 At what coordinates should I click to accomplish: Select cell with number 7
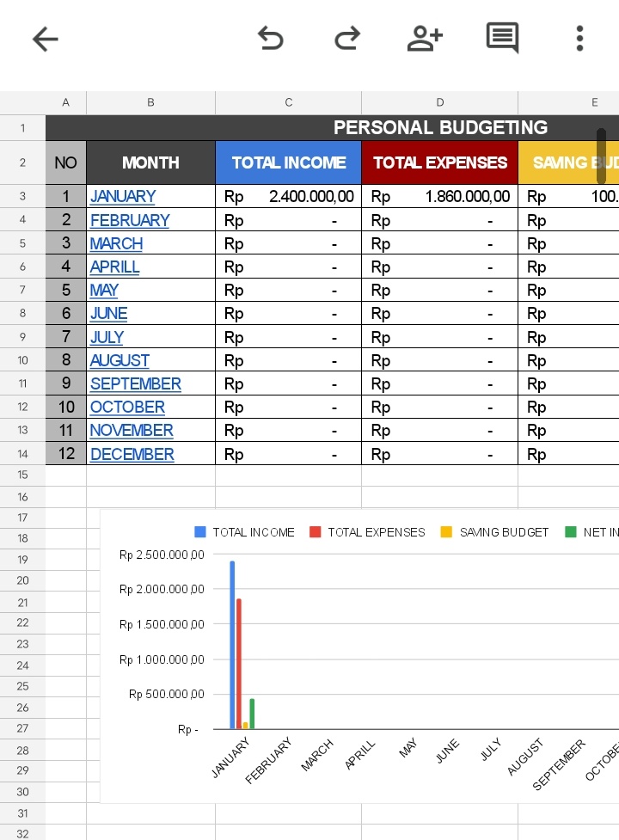point(66,337)
